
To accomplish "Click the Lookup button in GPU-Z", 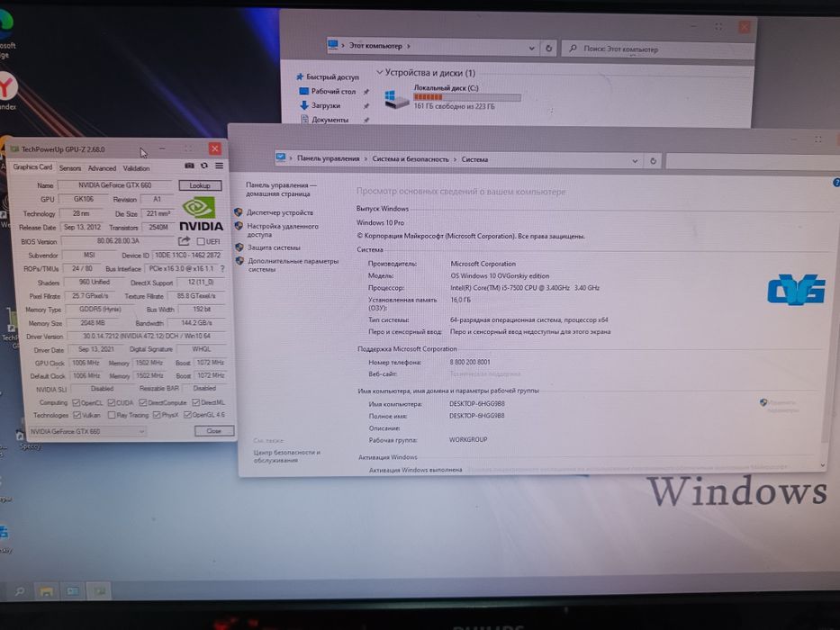I will pos(200,185).
